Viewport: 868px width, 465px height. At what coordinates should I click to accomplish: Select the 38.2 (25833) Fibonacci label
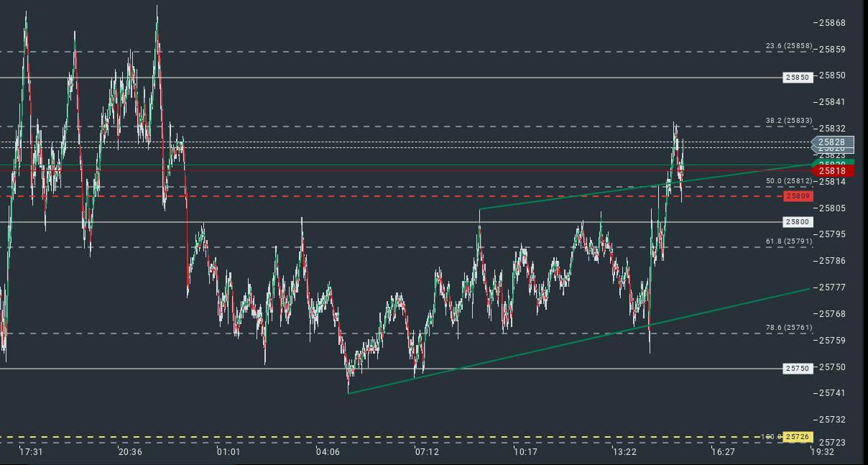789,121
